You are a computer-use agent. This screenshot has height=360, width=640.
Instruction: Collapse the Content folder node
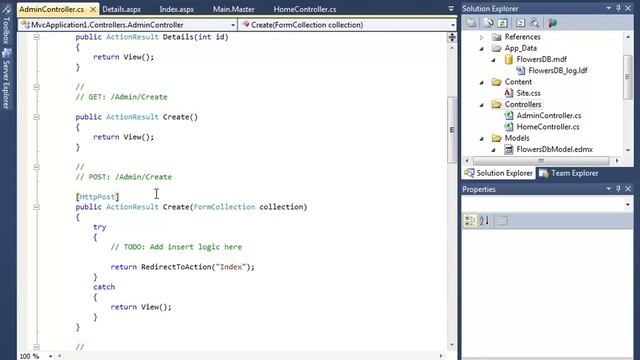point(482,82)
